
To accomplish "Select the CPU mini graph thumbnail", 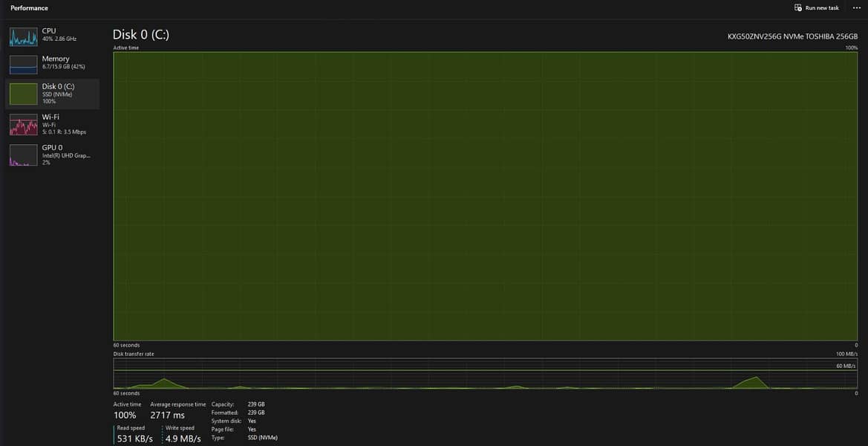I will [x=23, y=37].
